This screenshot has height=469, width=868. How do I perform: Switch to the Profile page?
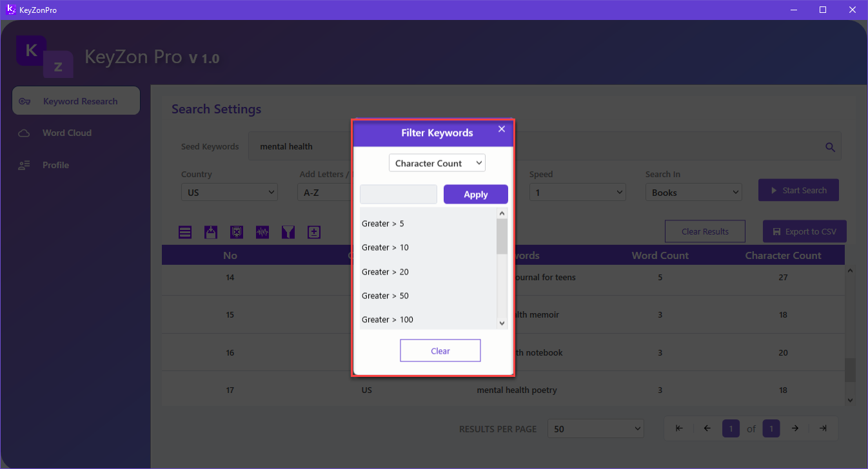coord(55,165)
